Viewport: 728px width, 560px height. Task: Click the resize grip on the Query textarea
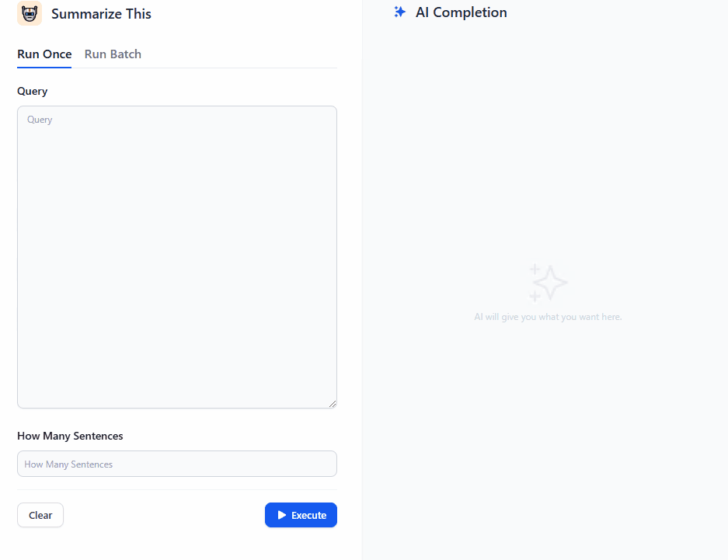point(333,404)
